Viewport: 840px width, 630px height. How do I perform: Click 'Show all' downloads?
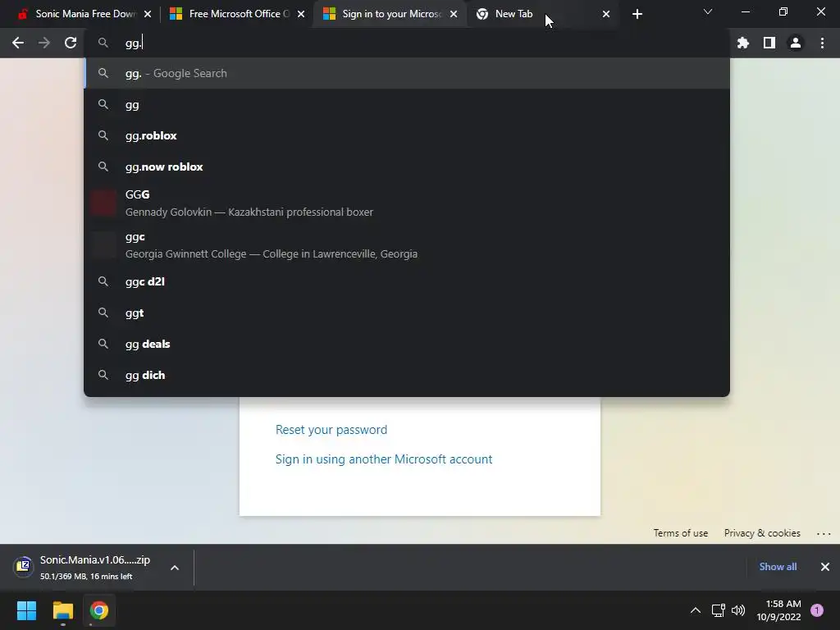778,567
